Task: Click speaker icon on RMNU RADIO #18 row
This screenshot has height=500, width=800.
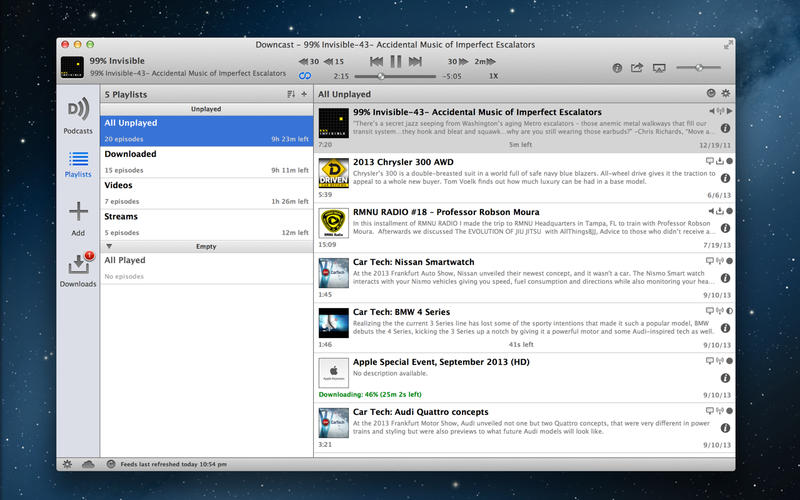Action: tap(711, 211)
